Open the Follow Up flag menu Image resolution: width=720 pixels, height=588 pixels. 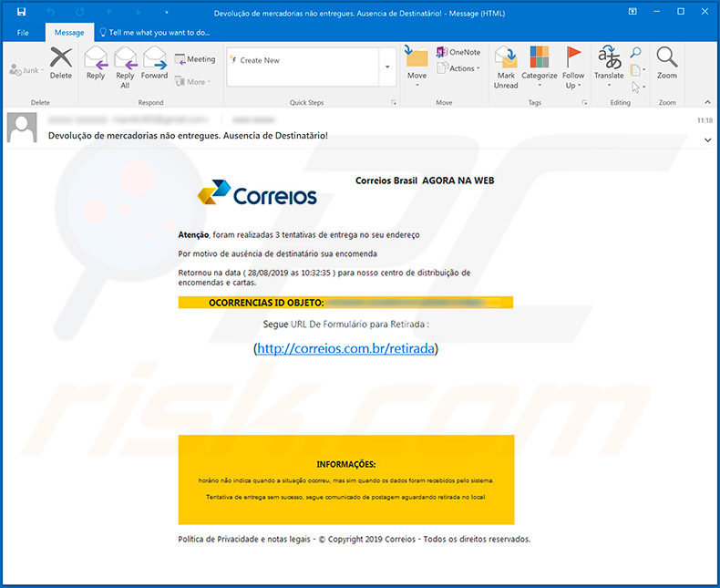573,67
